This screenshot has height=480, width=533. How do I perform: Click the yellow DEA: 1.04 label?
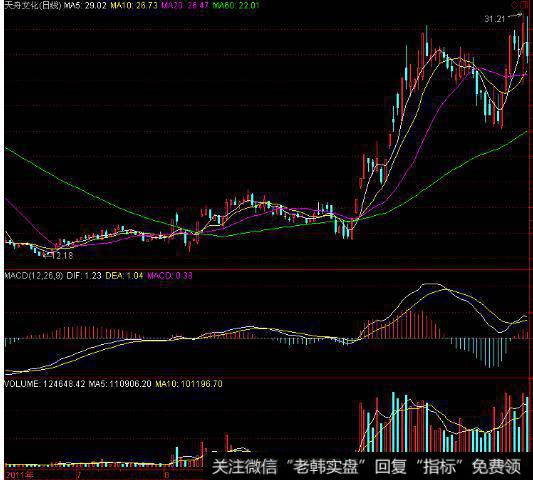(124, 275)
